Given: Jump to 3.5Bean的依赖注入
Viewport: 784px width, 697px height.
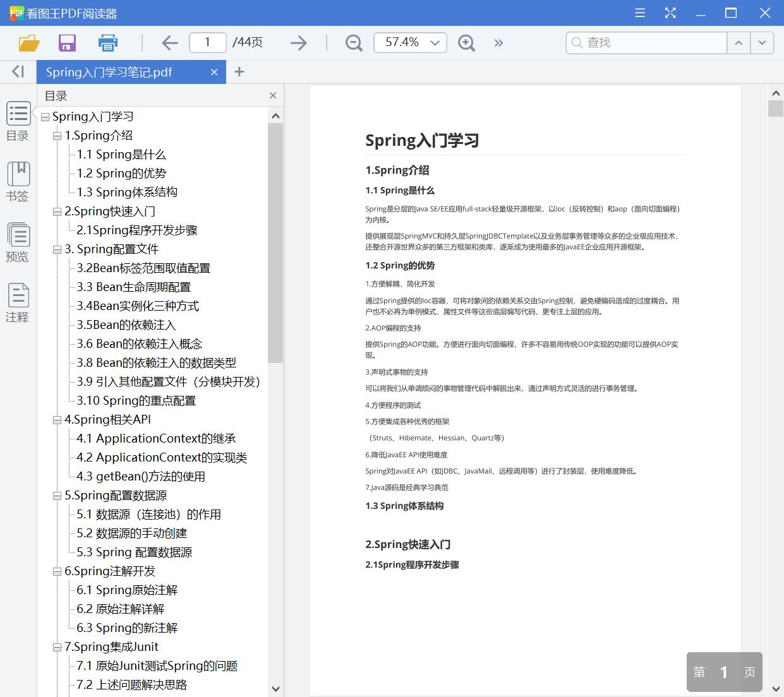Looking at the screenshot, I should [126, 325].
